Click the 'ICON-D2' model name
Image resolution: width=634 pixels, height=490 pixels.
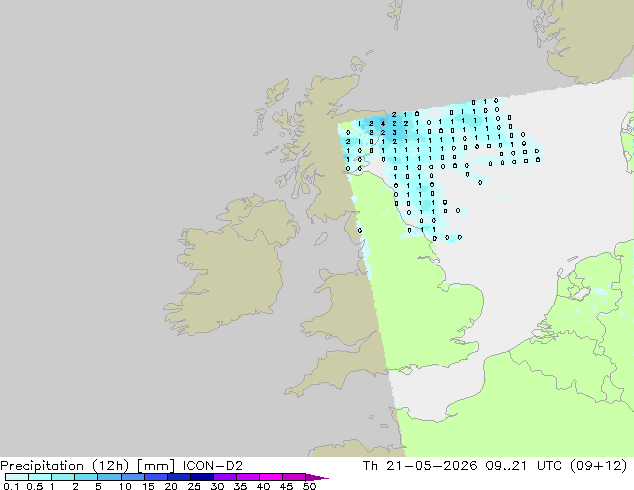[213, 466]
